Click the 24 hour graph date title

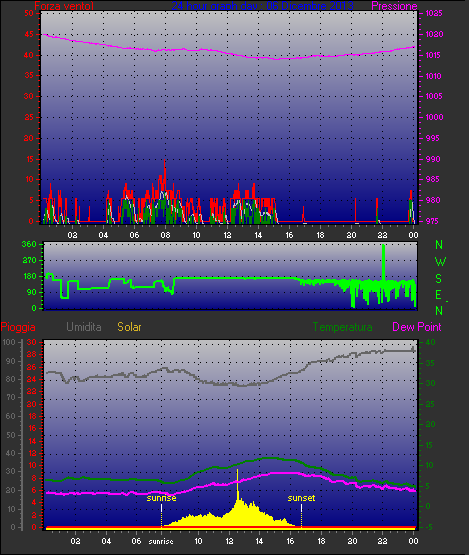point(263,6)
